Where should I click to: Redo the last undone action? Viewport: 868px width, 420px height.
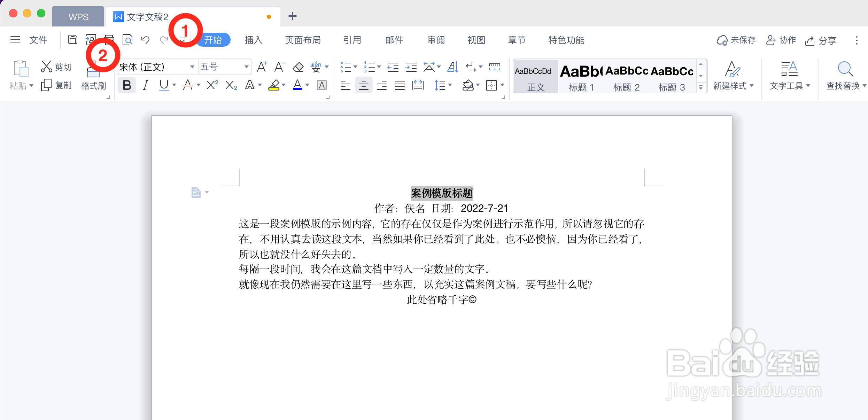click(x=164, y=40)
